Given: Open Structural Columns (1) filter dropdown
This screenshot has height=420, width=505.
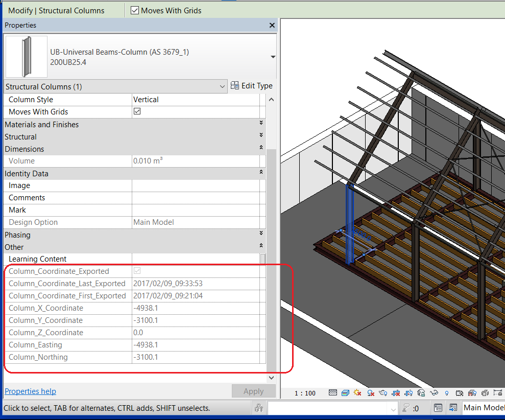Looking at the screenshot, I should tap(222, 87).
